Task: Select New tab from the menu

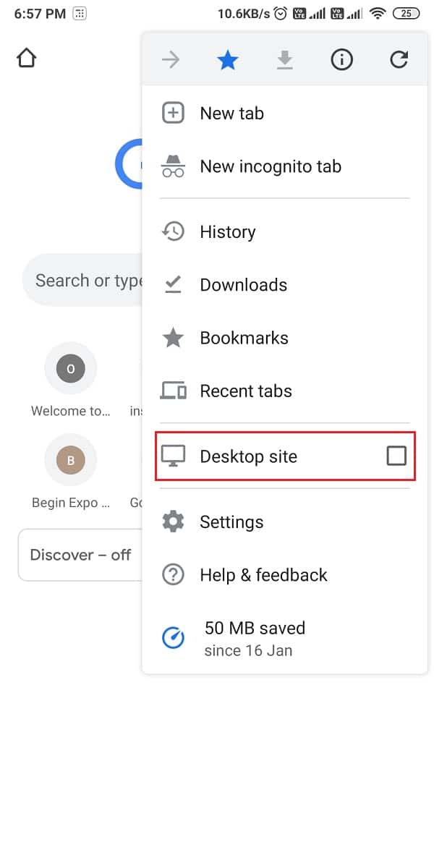Action: tap(232, 113)
